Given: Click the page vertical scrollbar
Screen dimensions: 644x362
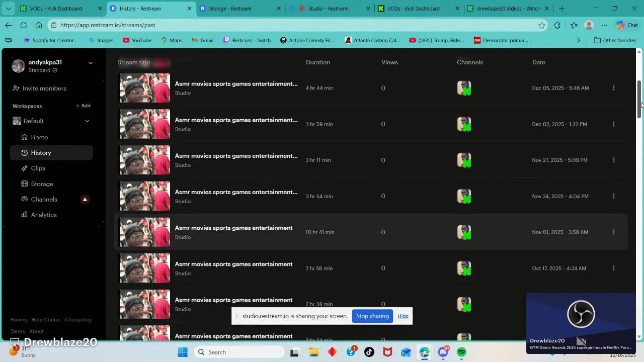Looking at the screenshot, I should 639,99.
